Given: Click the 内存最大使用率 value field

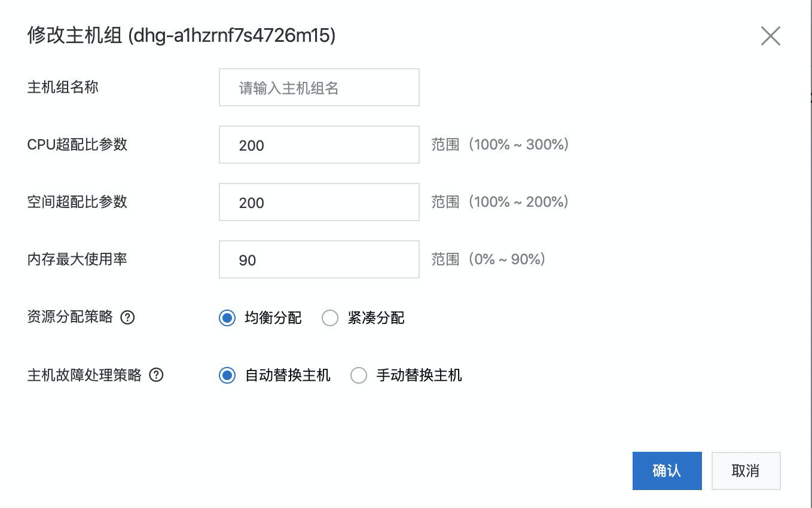Looking at the screenshot, I should [319, 259].
